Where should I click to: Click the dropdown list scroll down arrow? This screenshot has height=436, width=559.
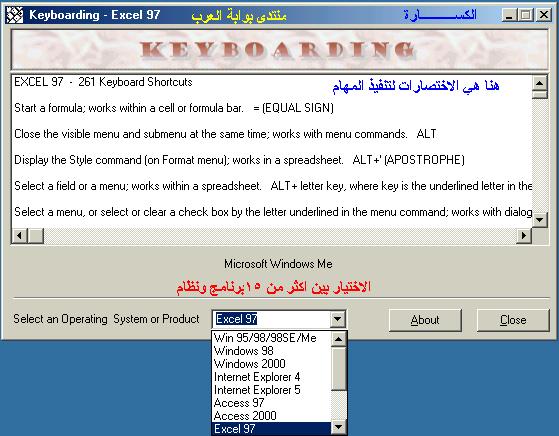point(338,427)
